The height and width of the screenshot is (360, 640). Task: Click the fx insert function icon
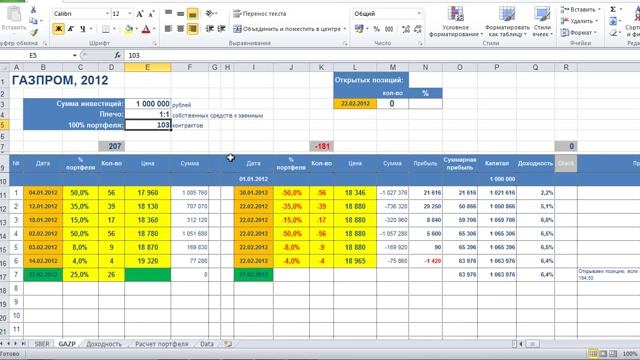click(118, 55)
